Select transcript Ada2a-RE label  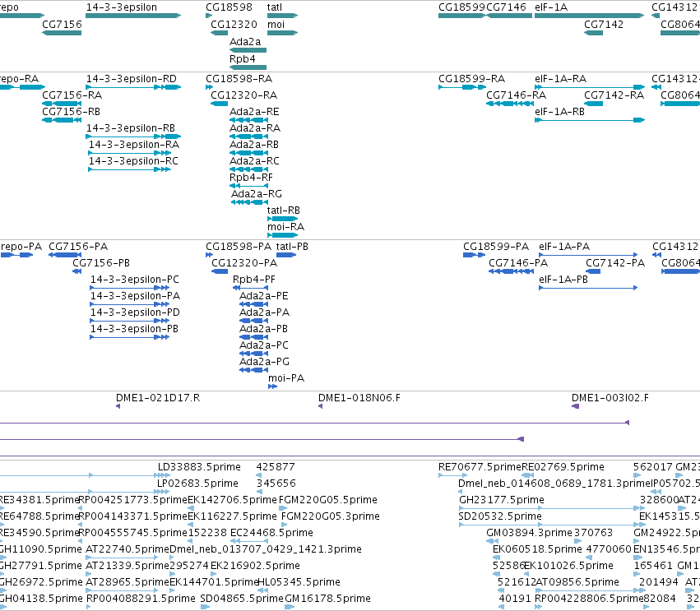pyautogui.click(x=254, y=112)
